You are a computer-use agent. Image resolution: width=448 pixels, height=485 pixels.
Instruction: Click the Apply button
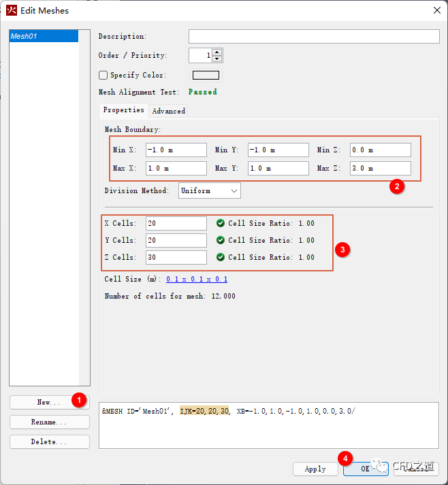[315, 469]
